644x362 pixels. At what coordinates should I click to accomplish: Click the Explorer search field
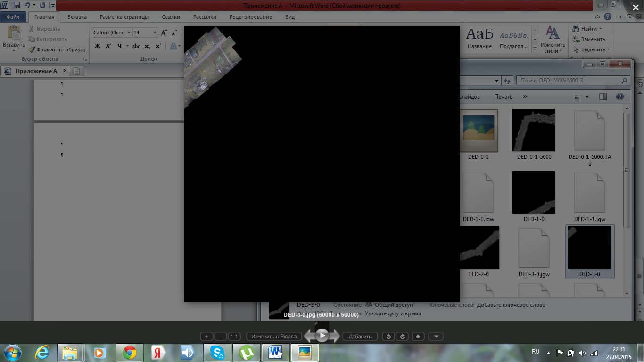point(573,81)
